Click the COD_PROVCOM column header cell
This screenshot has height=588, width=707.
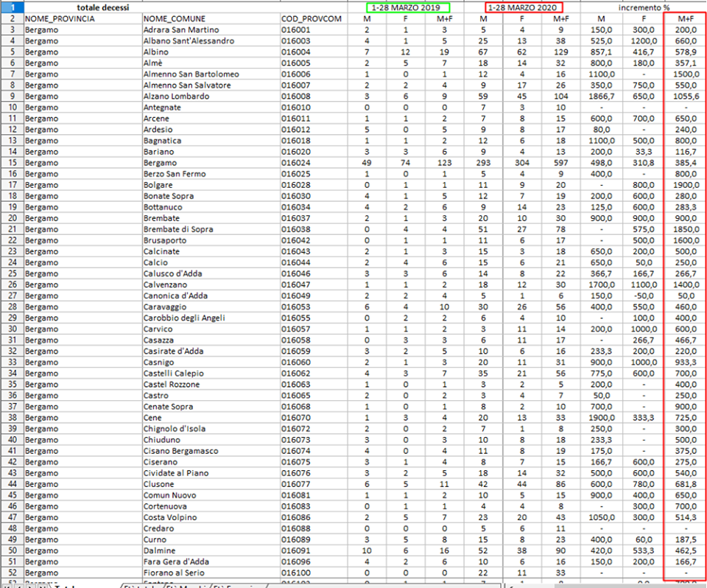[x=311, y=18]
